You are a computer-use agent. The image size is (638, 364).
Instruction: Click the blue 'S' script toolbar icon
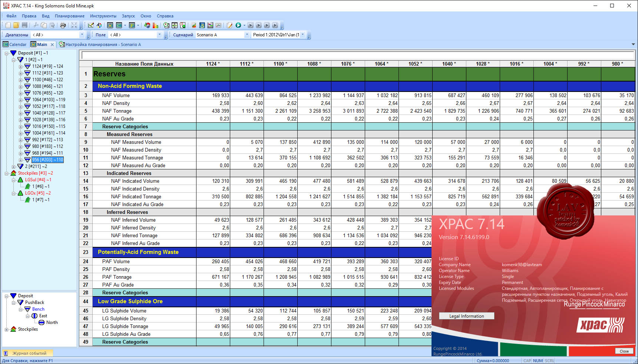coord(202,25)
